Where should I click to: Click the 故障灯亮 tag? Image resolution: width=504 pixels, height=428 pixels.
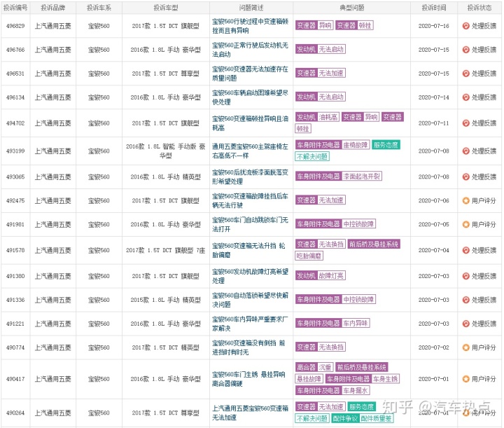click(331, 275)
